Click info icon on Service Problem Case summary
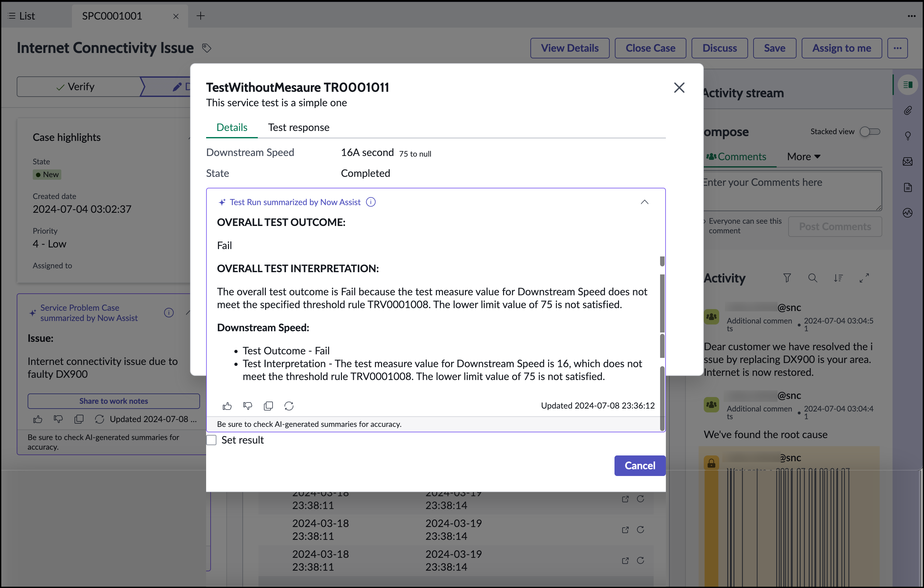Image resolution: width=924 pixels, height=588 pixels. 169,313
